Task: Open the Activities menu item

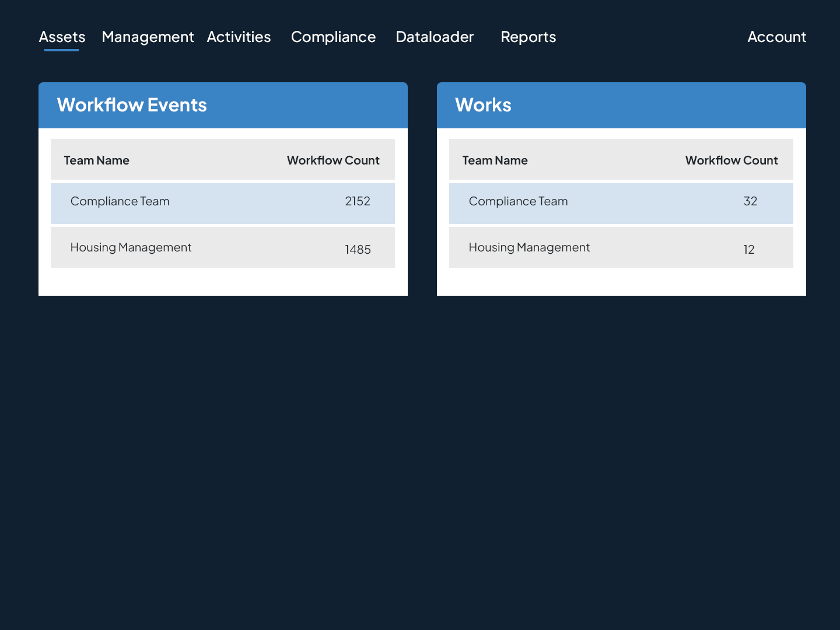Action: click(x=239, y=37)
